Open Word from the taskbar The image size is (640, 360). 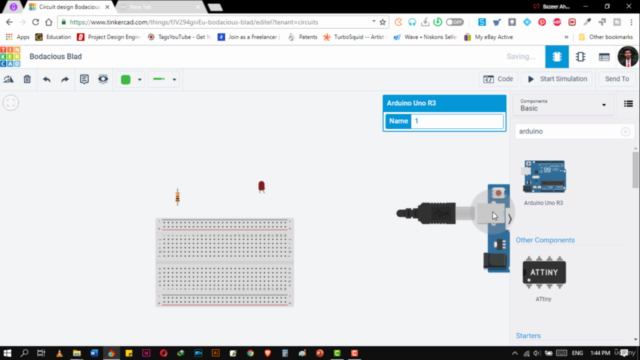[94, 353]
